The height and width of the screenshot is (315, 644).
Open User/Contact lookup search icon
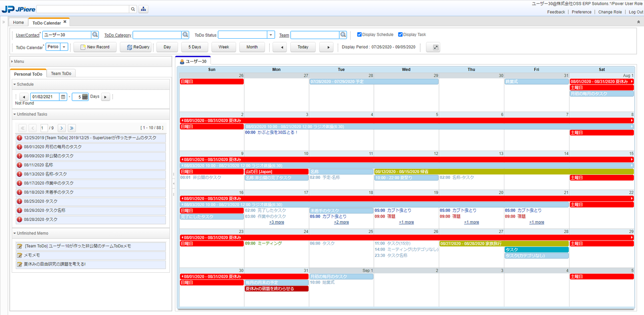pyautogui.click(x=95, y=35)
